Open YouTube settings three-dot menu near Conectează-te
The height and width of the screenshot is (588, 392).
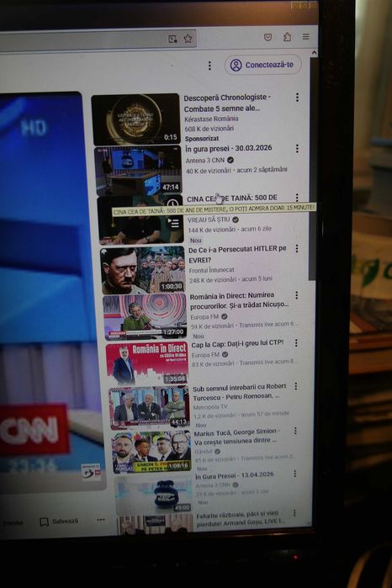pyautogui.click(x=209, y=66)
